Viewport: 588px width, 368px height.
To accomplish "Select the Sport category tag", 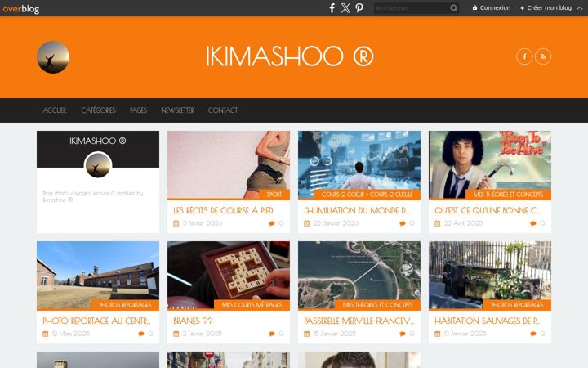I will click(274, 195).
